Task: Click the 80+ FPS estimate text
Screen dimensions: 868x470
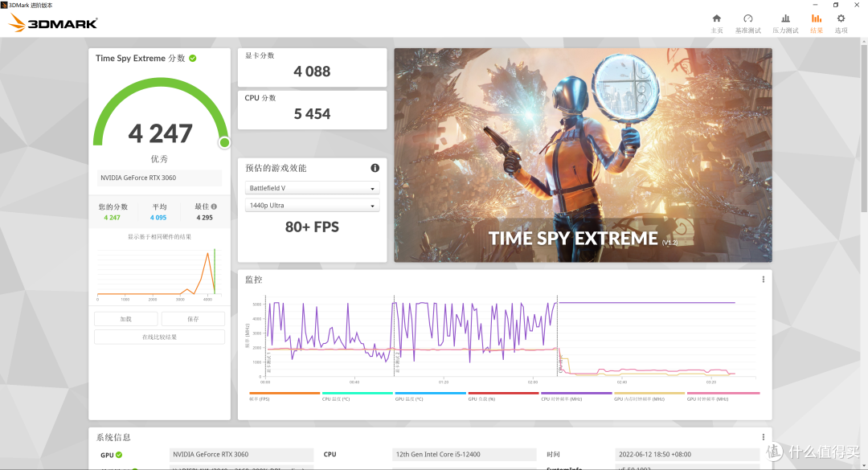Action: coord(312,227)
